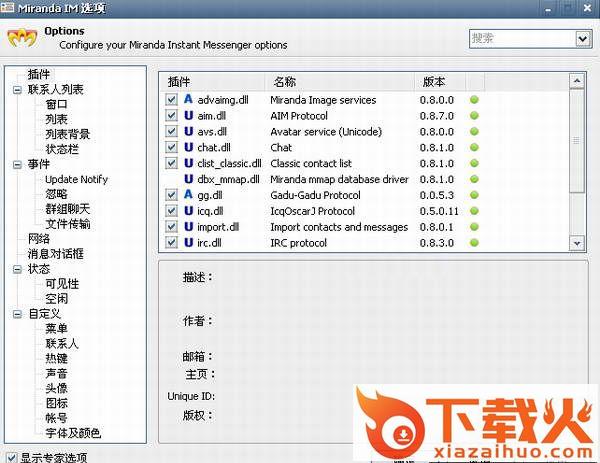600x463 pixels.
Task: Open the search box dropdown arrow
Action: click(582, 39)
